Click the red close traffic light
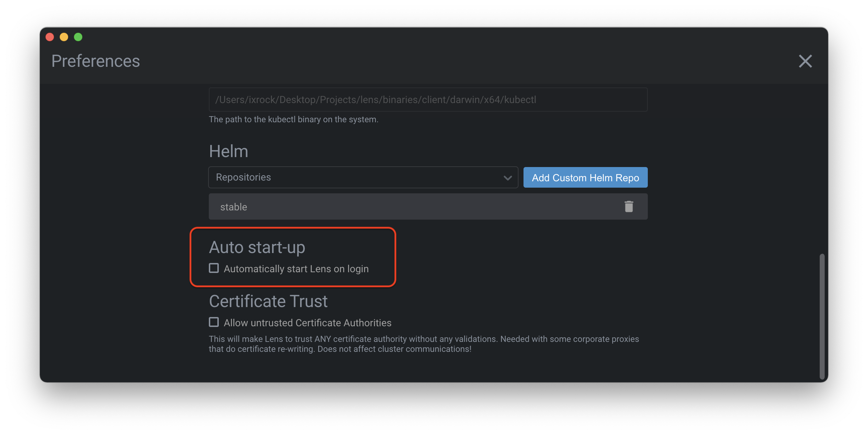Viewport: 868px width, 435px height. [x=50, y=37]
